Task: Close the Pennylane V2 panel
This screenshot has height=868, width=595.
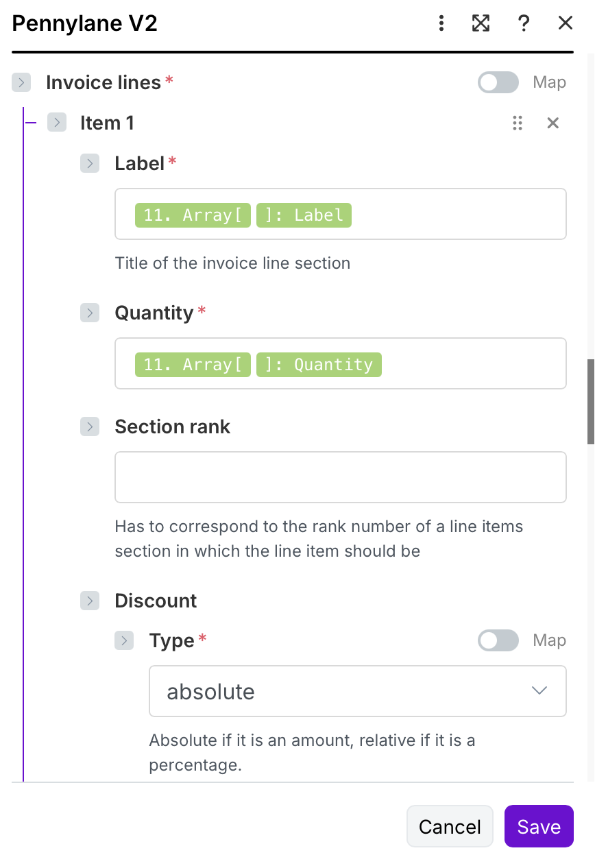Action: pos(566,24)
